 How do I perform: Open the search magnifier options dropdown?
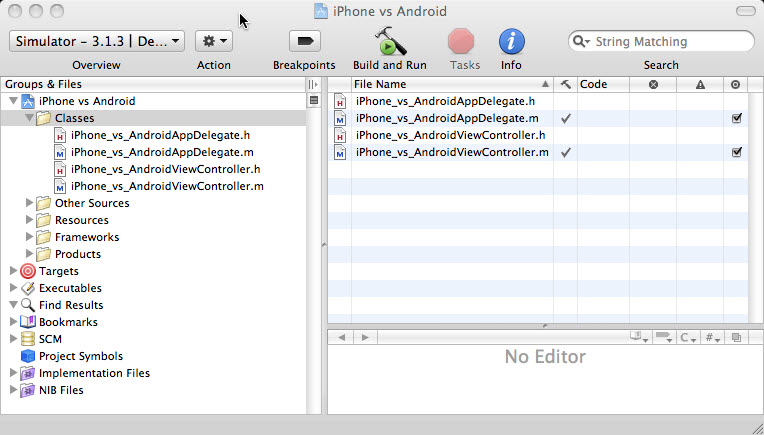[x=581, y=41]
